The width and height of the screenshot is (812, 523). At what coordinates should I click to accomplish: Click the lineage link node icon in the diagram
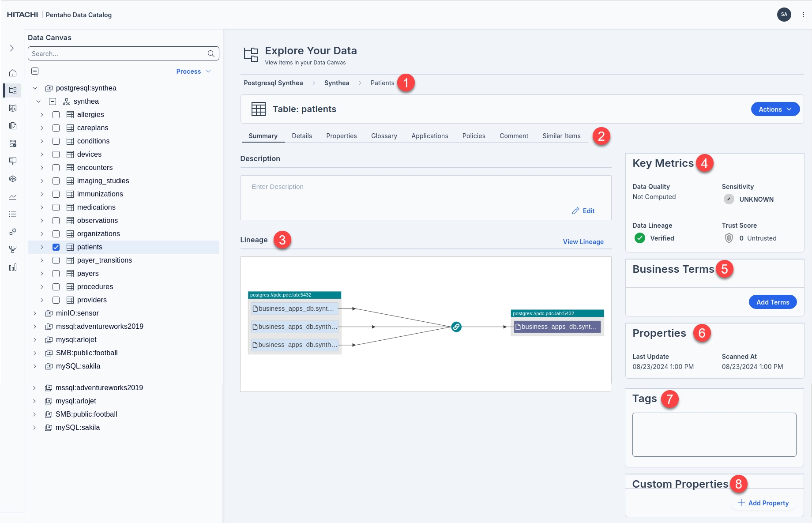click(456, 327)
